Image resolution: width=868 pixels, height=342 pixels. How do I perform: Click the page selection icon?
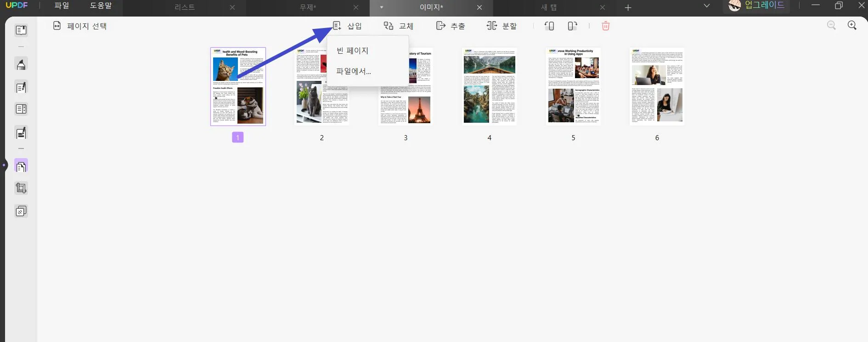pyautogui.click(x=57, y=26)
